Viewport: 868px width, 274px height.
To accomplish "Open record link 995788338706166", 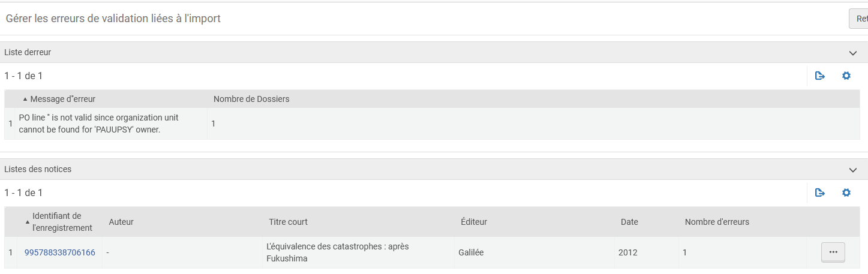I will point(59,252).
